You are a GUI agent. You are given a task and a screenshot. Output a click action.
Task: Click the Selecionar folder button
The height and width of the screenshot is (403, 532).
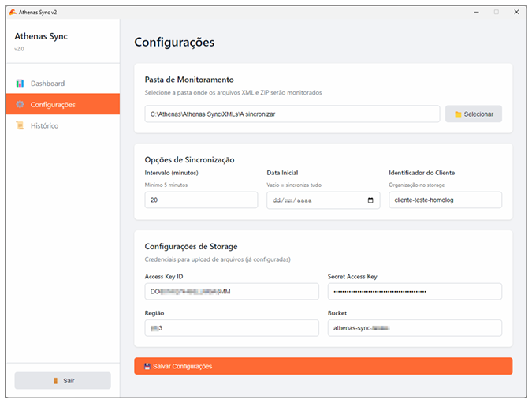pyautogui.click(x=474, y=114)
